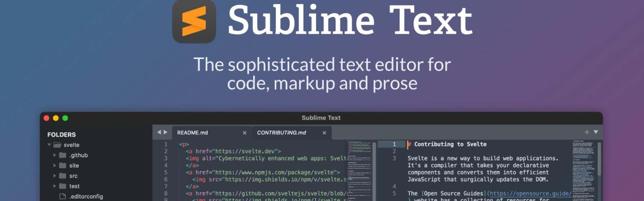Select the .github folder icon

[x=63, y=155]
